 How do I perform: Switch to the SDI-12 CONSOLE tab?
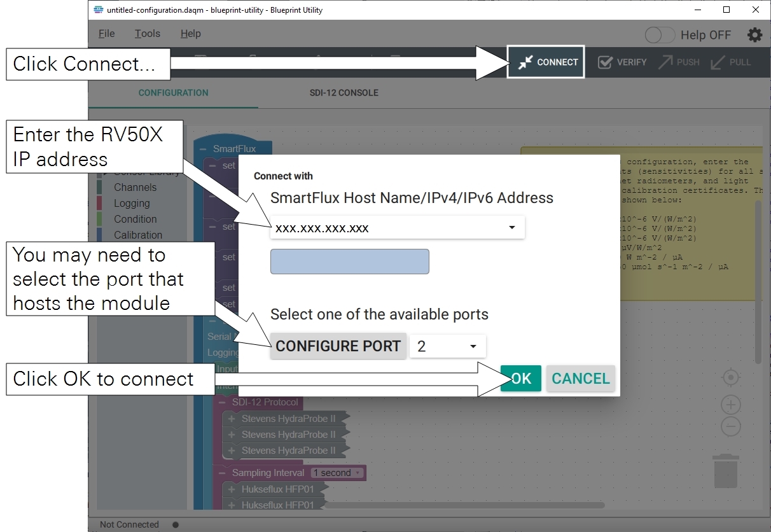click(344, 93)
